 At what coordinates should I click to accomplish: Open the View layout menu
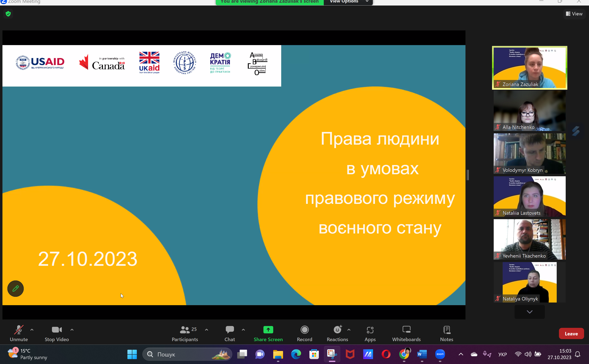pos(574,14)
